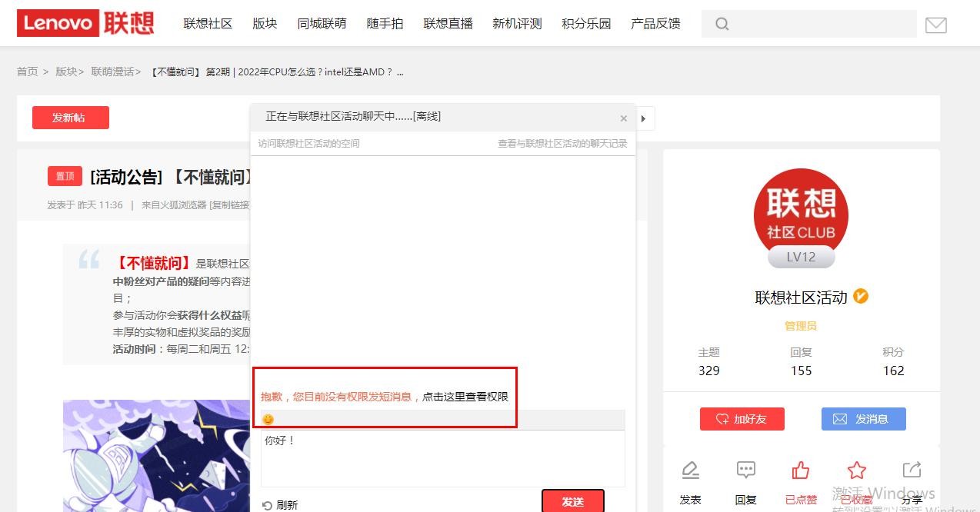Open the emoji smiley picker
Screen dimensions: 980x512
268,419
